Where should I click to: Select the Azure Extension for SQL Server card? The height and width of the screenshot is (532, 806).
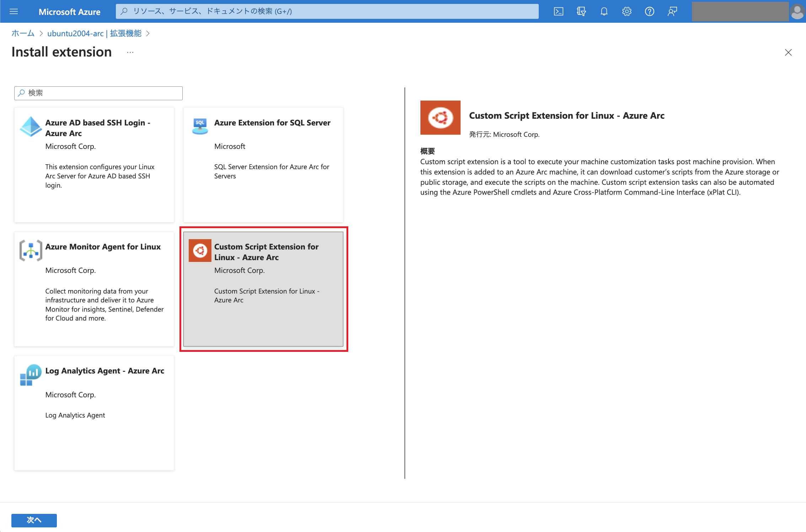(x=263, y=165)
